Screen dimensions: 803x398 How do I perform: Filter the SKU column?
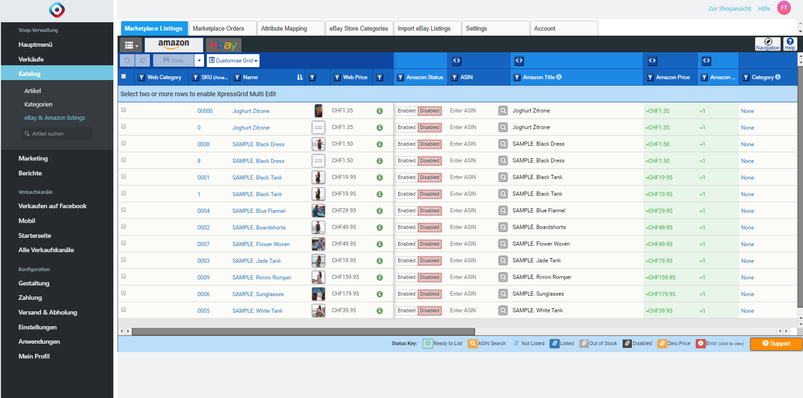(196, 77)
